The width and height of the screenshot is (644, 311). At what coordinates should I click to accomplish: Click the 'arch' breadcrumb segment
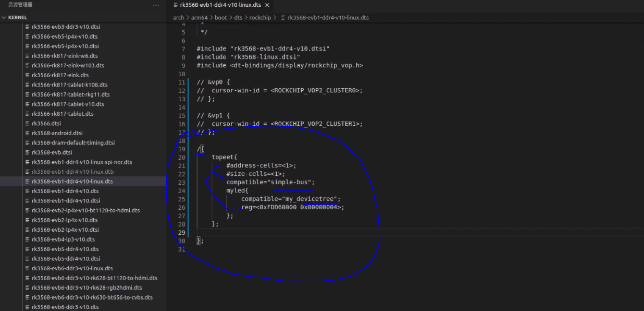tap(179, 17)
